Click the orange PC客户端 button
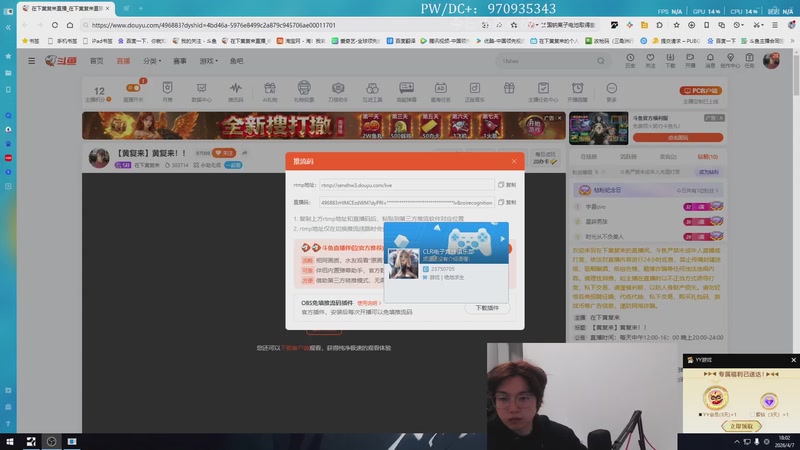The width and height of the screenshot is (800, 450). click(x=701, y=90)
